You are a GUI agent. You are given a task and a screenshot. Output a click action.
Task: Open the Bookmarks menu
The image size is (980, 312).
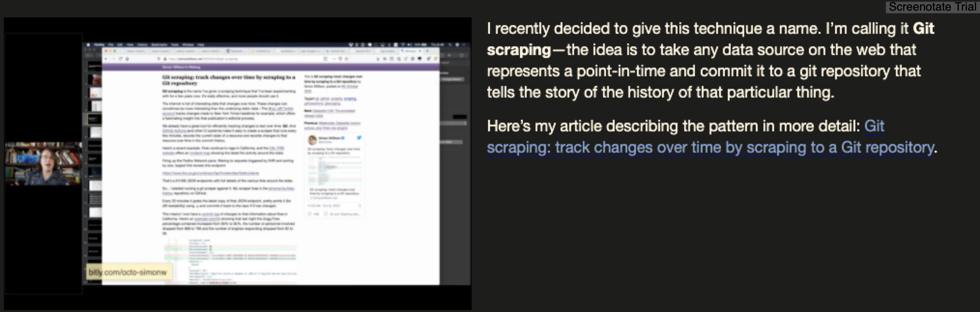point(159,44)
